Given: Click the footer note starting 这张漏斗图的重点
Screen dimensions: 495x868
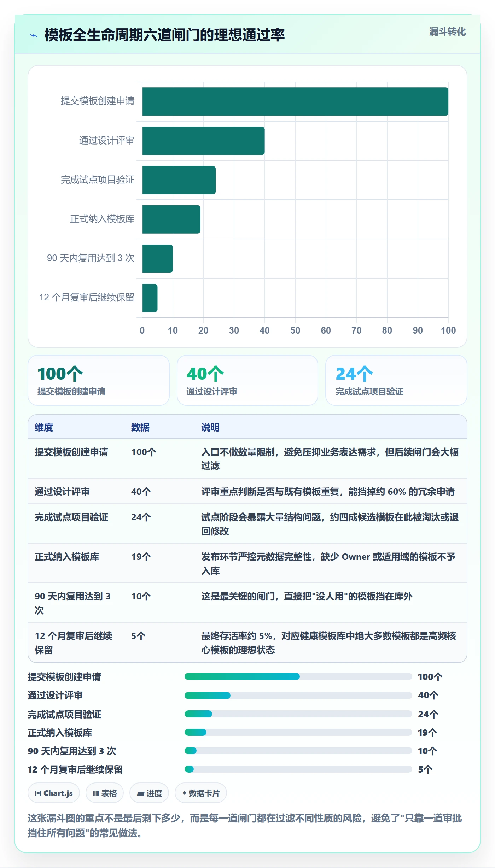Looking at the screenshot, I should click(245, 826).
